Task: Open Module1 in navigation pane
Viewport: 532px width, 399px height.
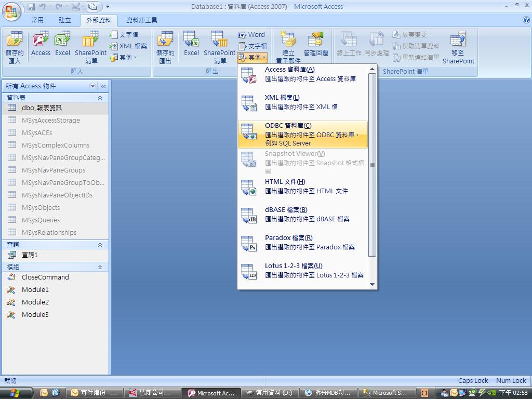Action: tap(56, 290)
